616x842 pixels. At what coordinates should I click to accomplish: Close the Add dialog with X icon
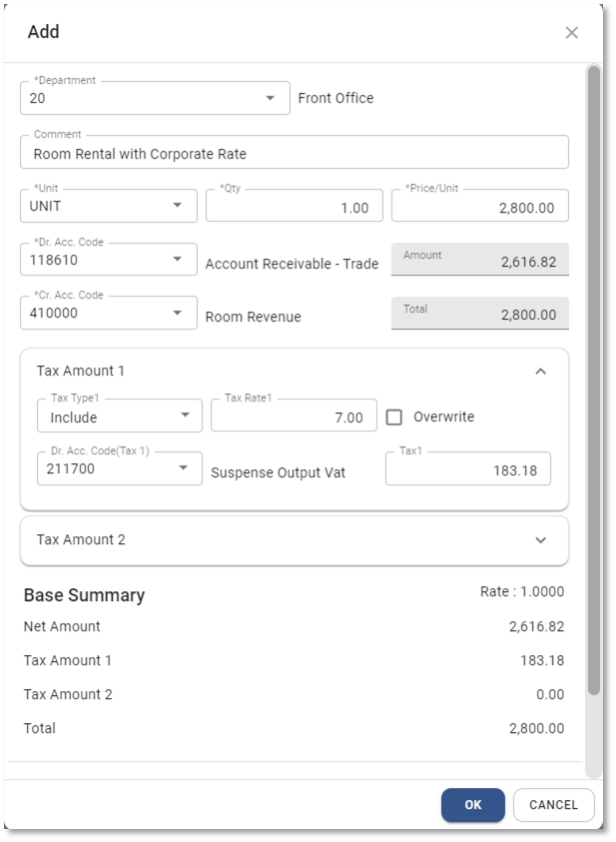point(571,33)
